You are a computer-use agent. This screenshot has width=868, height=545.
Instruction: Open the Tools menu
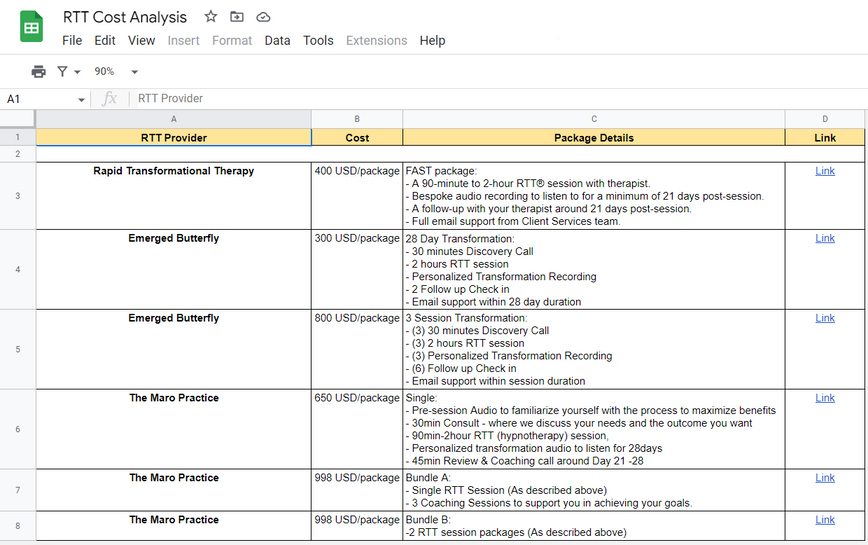[318, 41]
